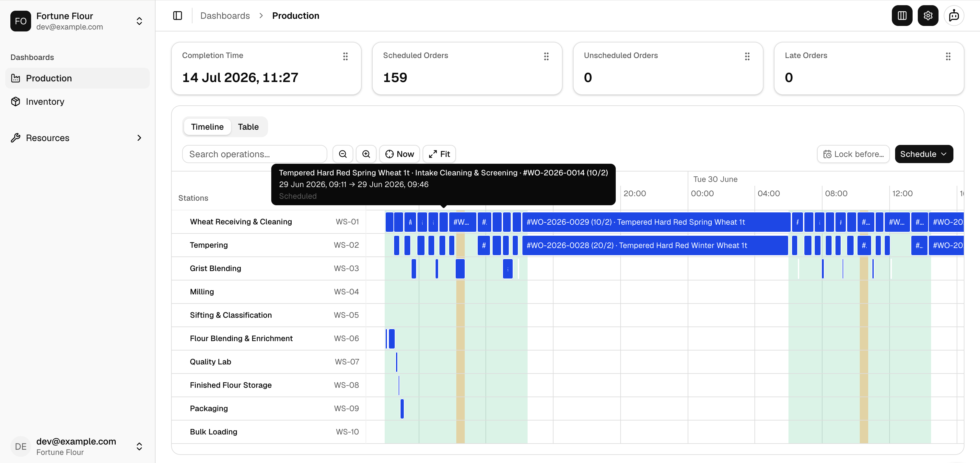Open the Inventory dashboard menu item
980x463 pixels.
click(77, 102)
